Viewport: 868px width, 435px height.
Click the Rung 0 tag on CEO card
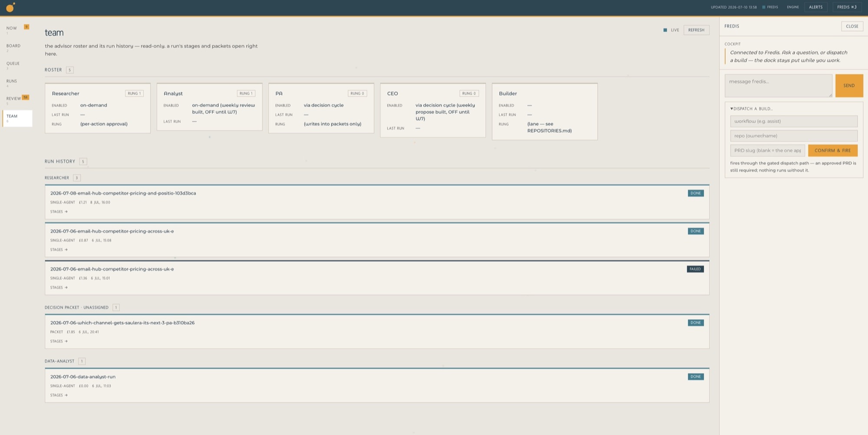point(469,94)
